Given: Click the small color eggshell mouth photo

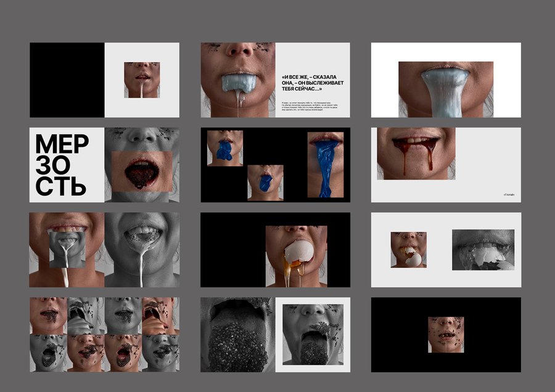Looking at the screenshot, I should (408, 250).
